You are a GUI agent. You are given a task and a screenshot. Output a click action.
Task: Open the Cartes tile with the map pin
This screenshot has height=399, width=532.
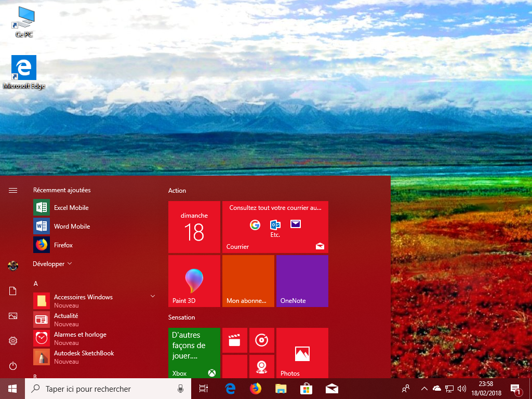point(262,366)
